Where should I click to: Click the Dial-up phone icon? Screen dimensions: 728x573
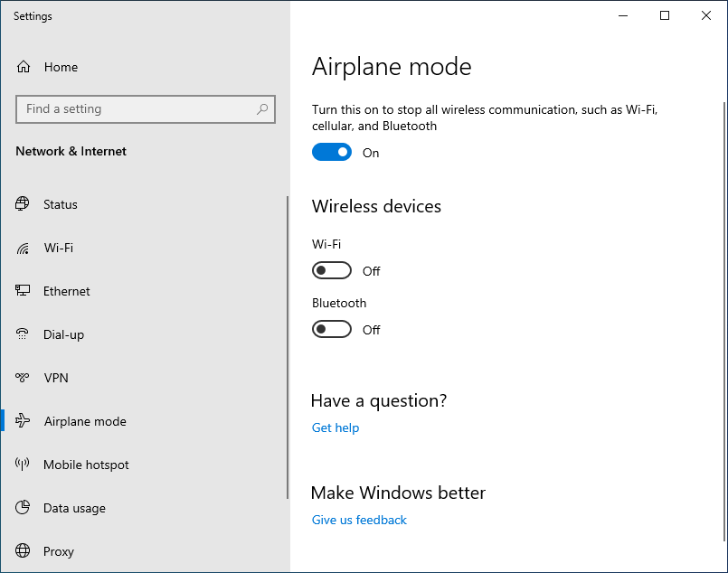click(x=23, y=334)
